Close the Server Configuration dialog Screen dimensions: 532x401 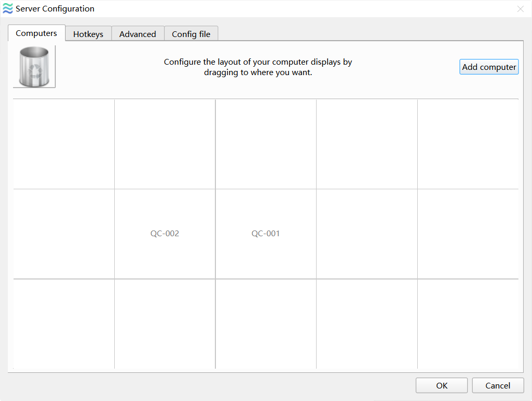[x=520, y=9]
